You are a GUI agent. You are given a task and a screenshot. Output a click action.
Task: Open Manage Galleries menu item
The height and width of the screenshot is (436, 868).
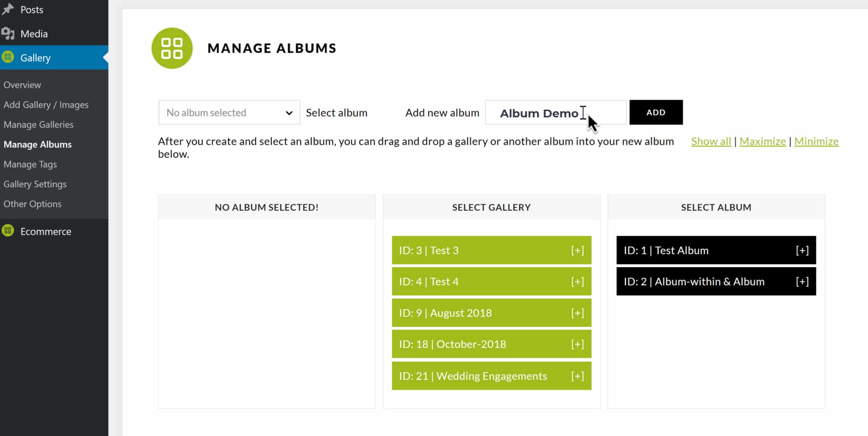(x=39, y=125)
